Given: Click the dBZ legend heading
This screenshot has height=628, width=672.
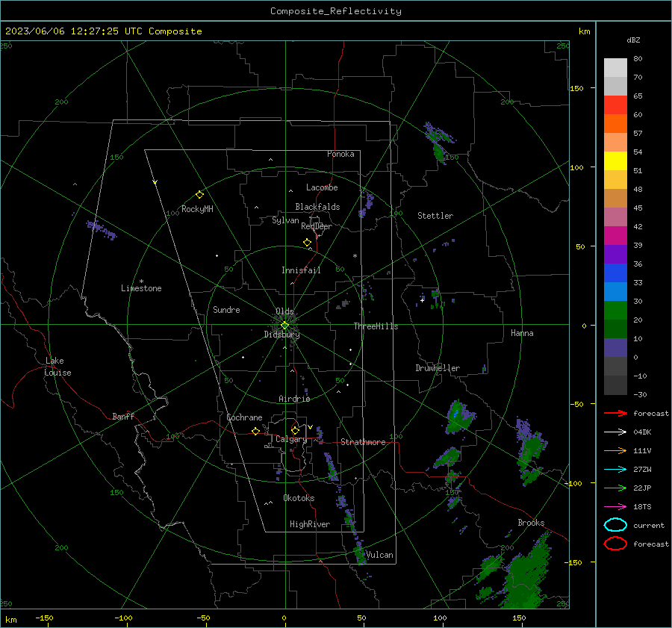Looking at the screenshot, I should pos(633,40).
